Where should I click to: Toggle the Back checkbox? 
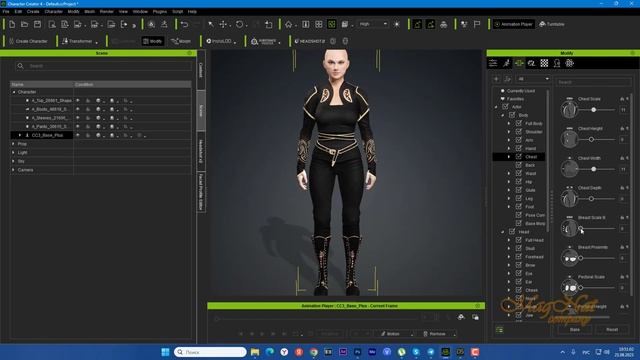[x=519, y=165]
